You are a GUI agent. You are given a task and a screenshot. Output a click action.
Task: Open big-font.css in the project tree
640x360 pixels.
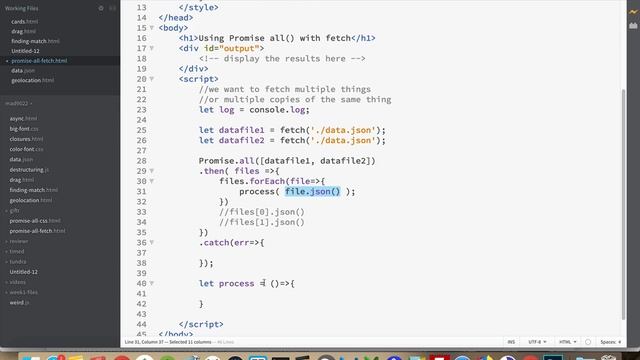pos(24,129)
